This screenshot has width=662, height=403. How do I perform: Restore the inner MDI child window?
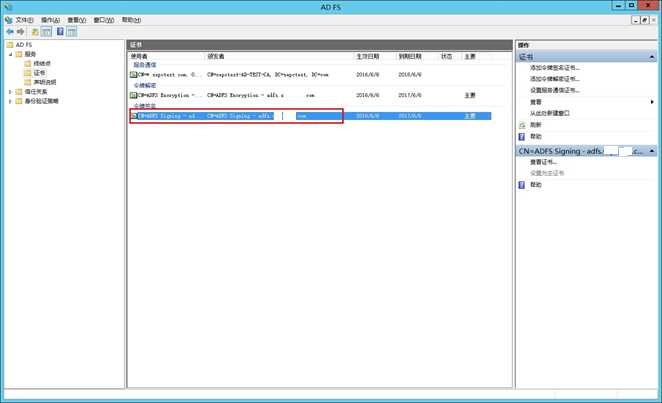(644, 20)
